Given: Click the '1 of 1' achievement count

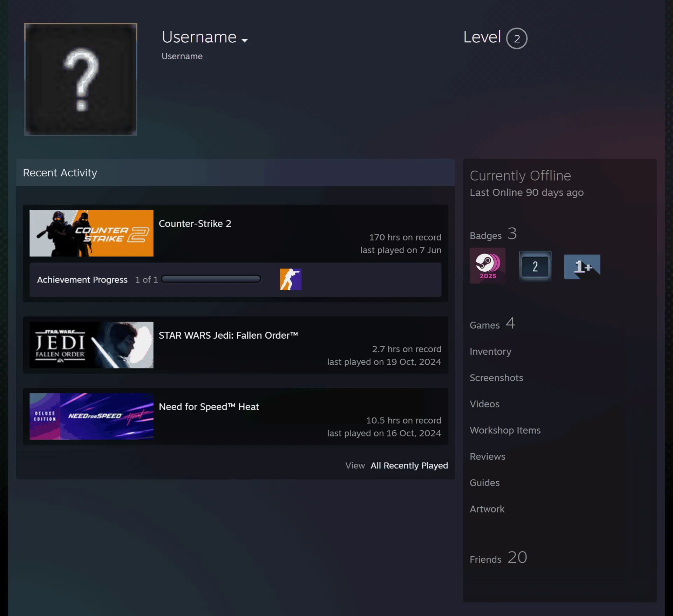Looking at the screenshot, I should (147, 280).
